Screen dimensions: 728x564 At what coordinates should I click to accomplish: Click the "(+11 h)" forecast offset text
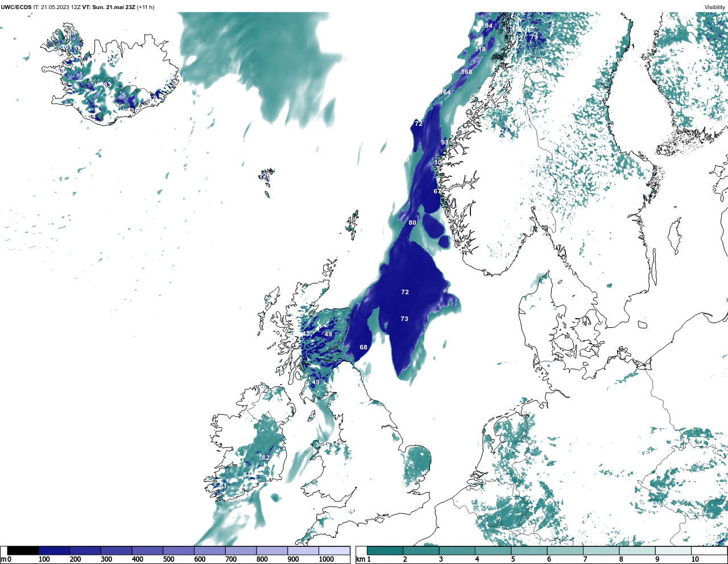point(145,7)
